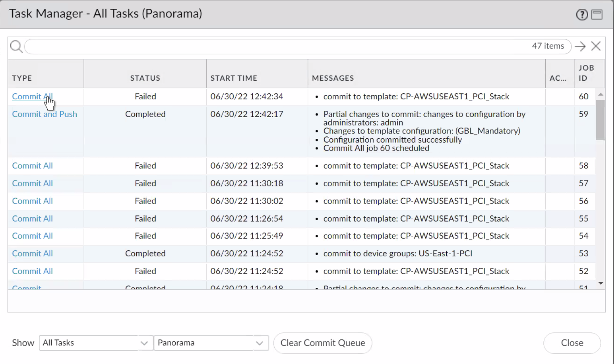Open the Commit All link for job 60
614x364 pixels.
click(32, 96)
